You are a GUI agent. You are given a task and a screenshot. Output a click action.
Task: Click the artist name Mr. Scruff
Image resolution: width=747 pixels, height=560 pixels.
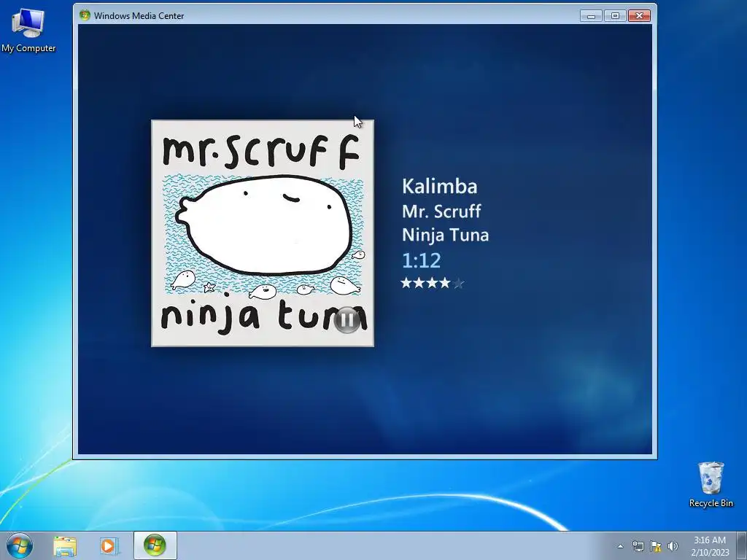tap(441, 211)
